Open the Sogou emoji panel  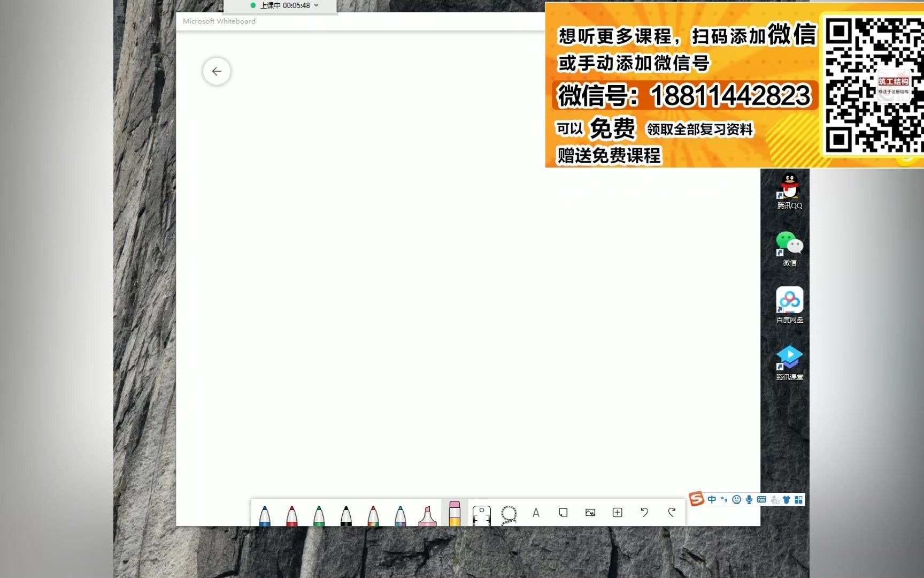[736, 499]
